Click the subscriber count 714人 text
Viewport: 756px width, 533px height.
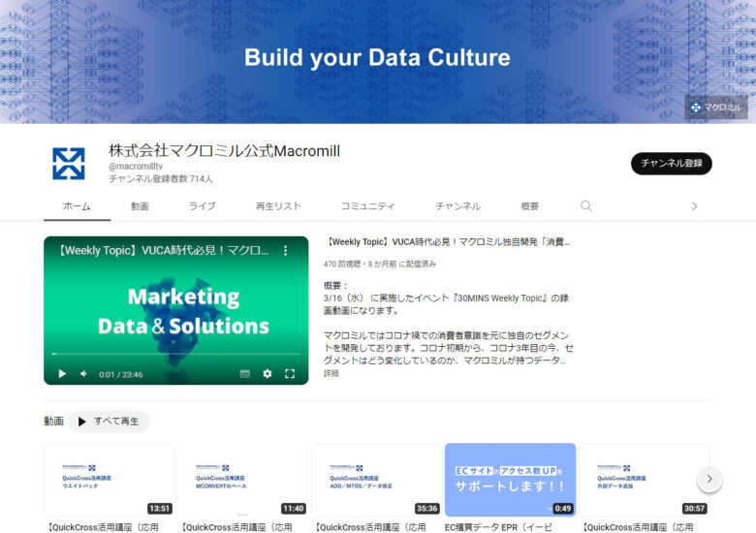click(161, 178)
